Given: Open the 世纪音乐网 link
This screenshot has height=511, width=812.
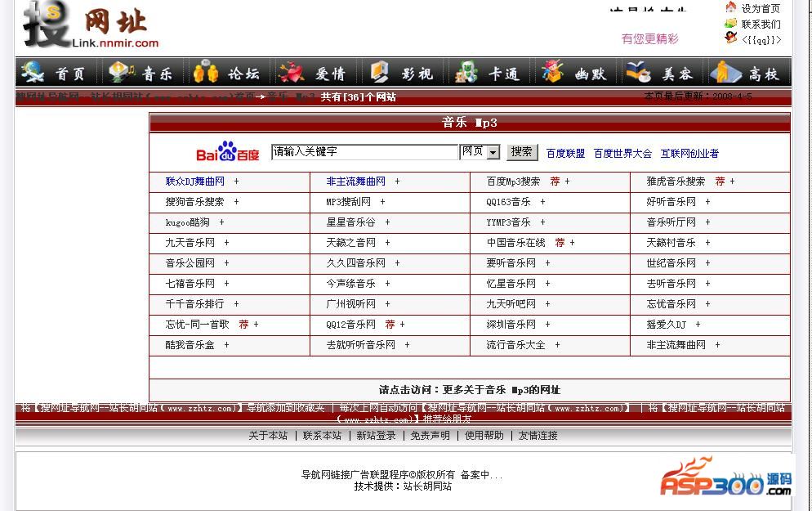Looking at the screenshot, I should point(671,263).
